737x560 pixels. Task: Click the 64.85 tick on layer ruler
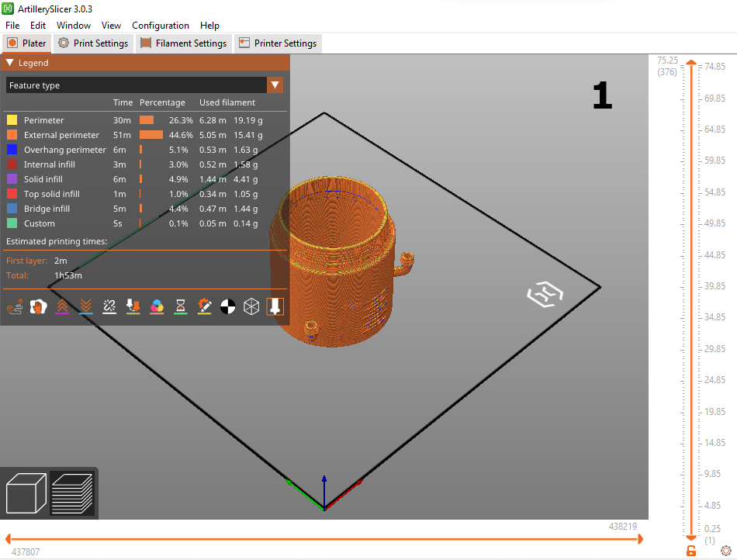click(715, 130)
